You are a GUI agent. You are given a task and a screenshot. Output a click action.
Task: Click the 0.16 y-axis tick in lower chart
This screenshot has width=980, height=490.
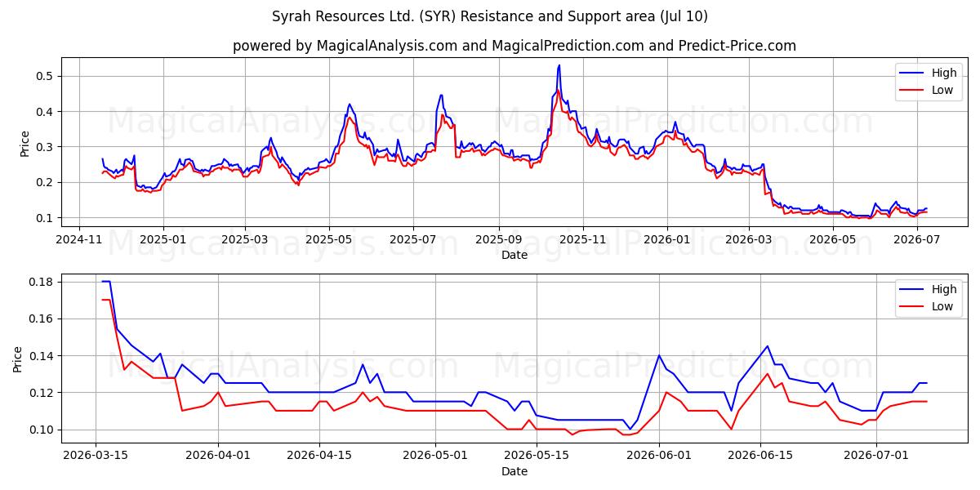point(42,318)
